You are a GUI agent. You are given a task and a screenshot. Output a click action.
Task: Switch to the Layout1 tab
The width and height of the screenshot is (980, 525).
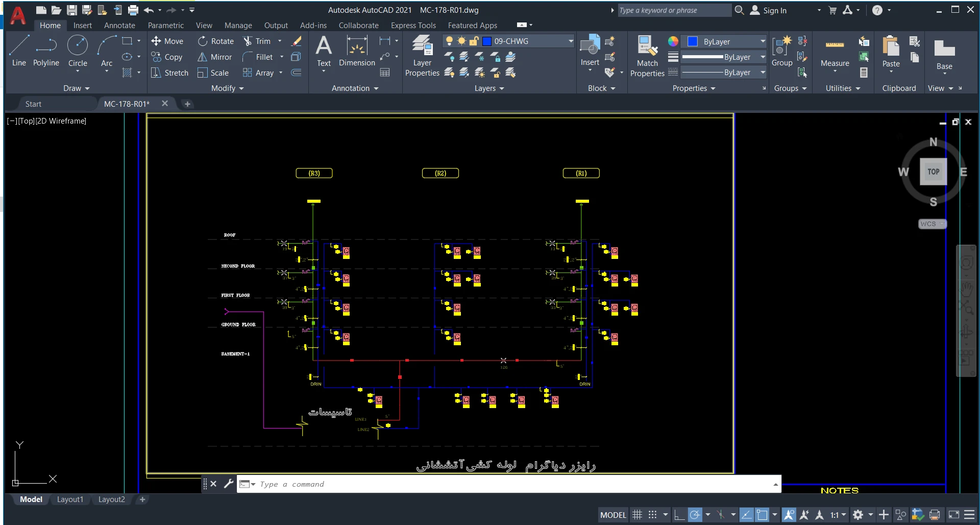(x=70, y=499)
